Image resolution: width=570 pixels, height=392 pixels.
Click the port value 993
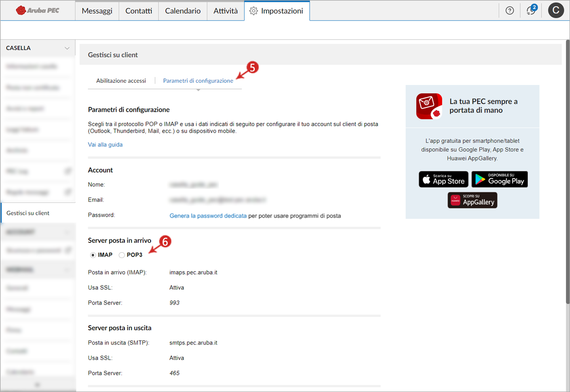tap(174, 303)
